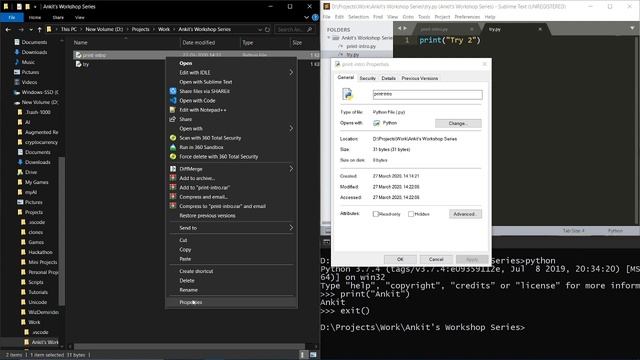Click Scan with 360 Total Security icon
The image size is (640, 360).
tap(173, 138)
